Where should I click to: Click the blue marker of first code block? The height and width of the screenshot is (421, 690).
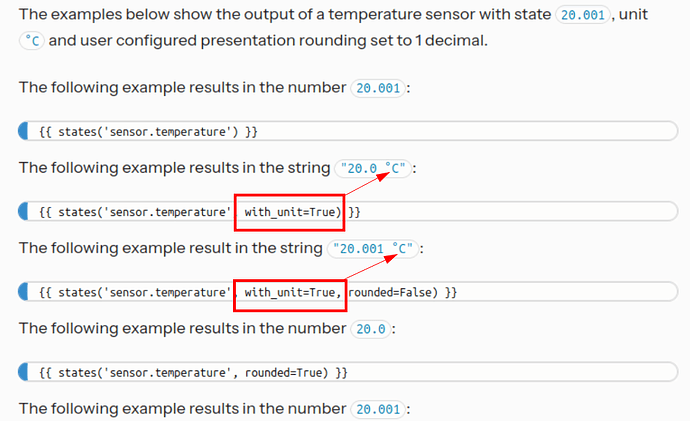click(23, 131)
